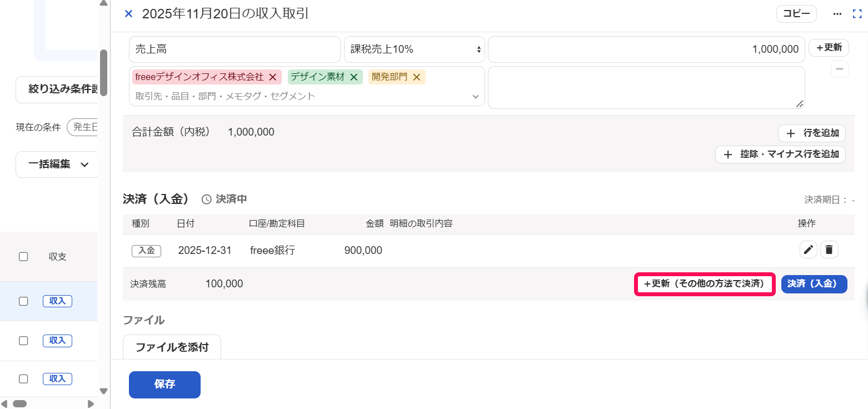Attach a file with ファイルを添付
The height and width of the screenshot is (409, 868).
(172, 347)
